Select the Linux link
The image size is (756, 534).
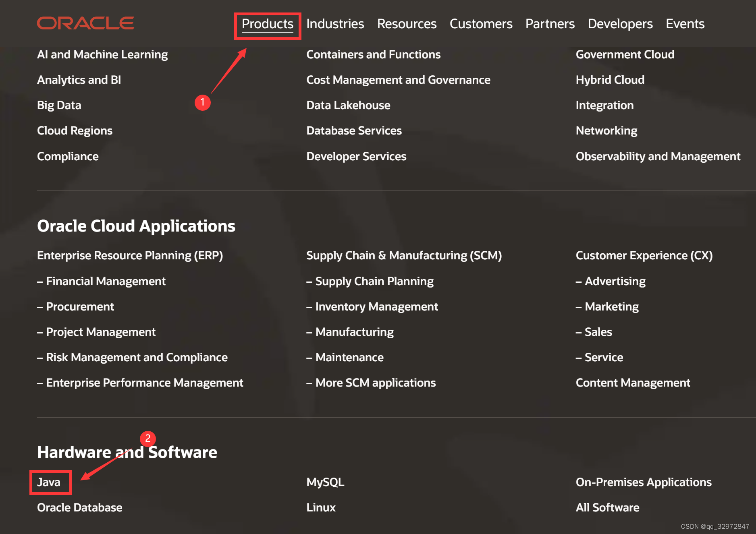tap(321, 507)
